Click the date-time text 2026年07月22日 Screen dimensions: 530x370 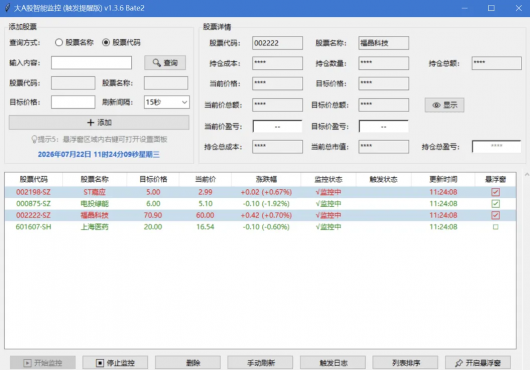coord(64,154)
